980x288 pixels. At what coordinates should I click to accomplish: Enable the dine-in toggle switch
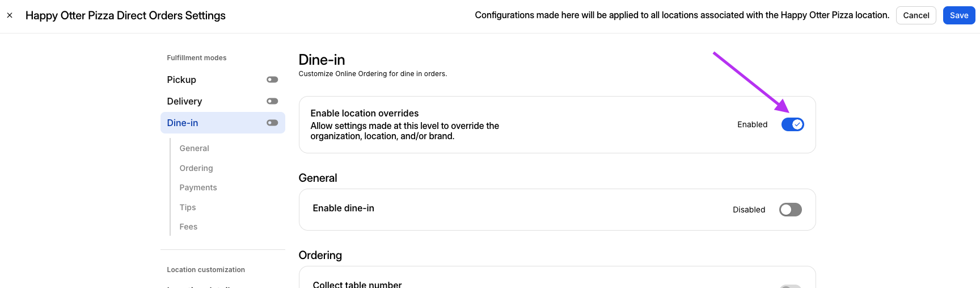coord(790,210)
